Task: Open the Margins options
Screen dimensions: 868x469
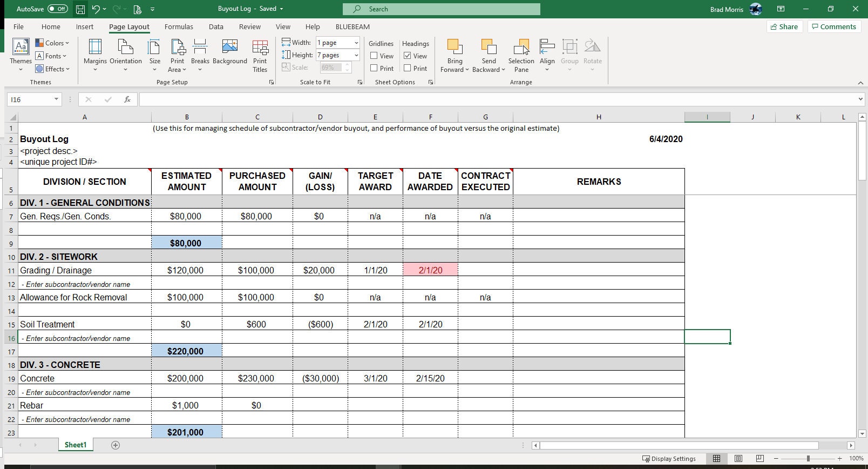Action: (x=95, y=55)
